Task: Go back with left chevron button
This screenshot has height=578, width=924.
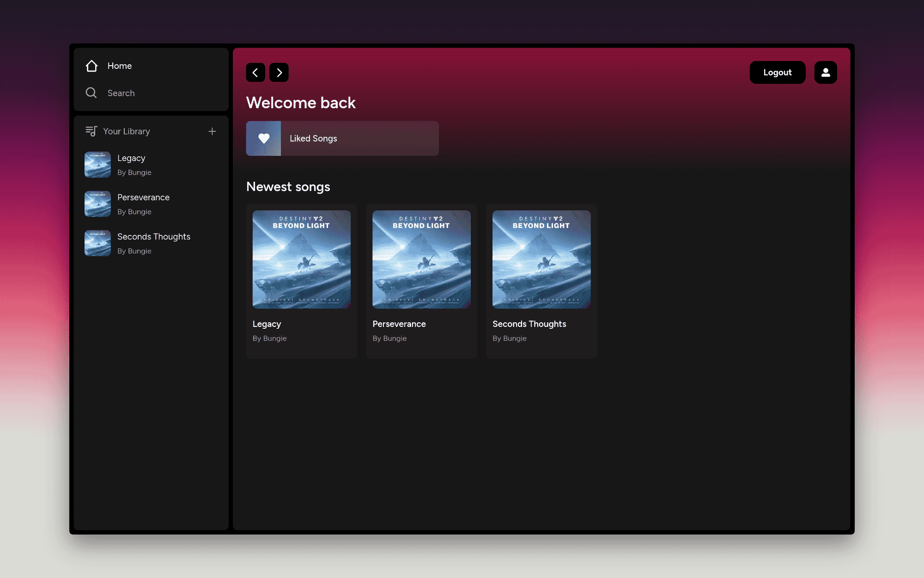Action: (255, 73)
